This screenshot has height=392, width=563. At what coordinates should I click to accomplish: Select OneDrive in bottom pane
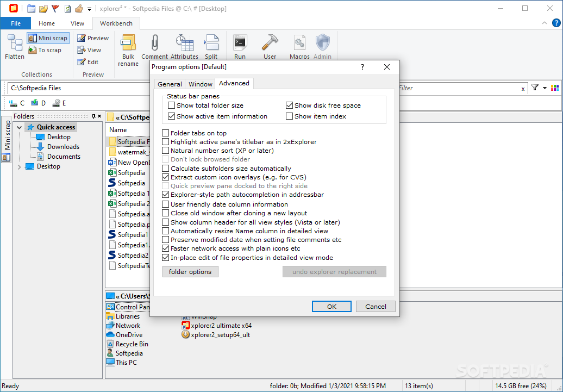pos(124,334)
